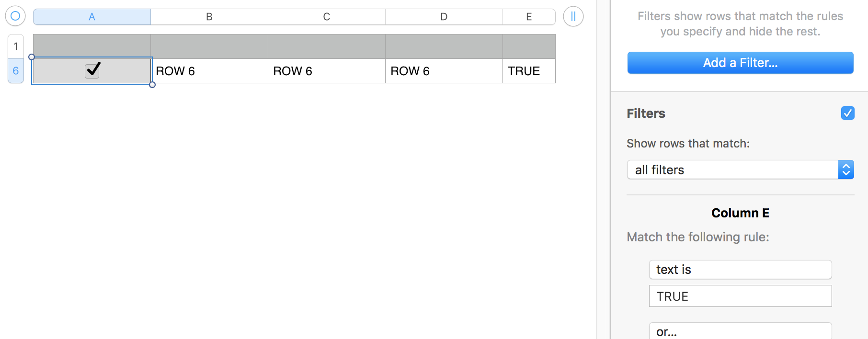
Task: Open the 'or…' rule dropdown
Action: 740,331
